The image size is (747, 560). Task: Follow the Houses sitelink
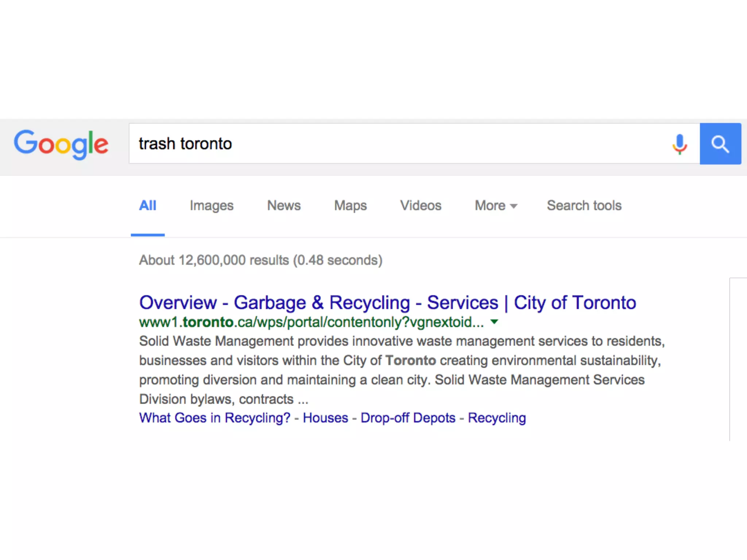[x=325, y=418]
